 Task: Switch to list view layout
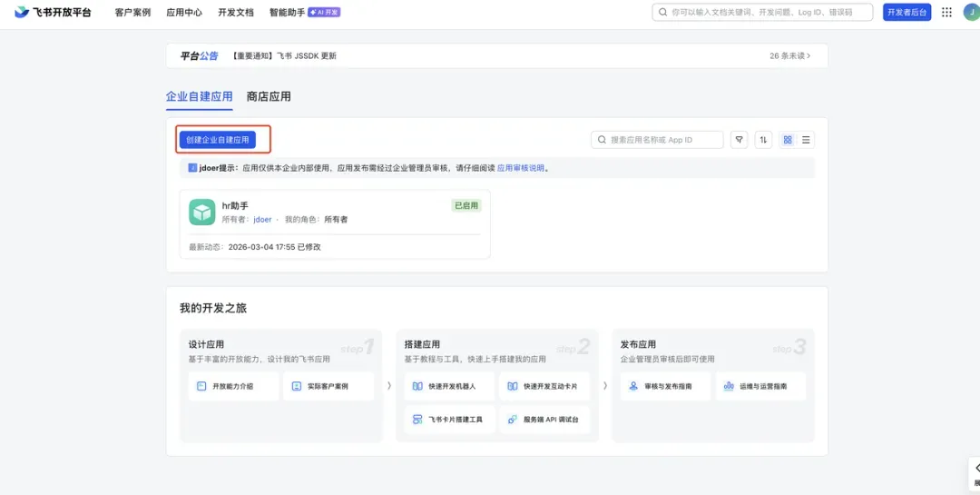pyautogui.click(x=806, y=140)
